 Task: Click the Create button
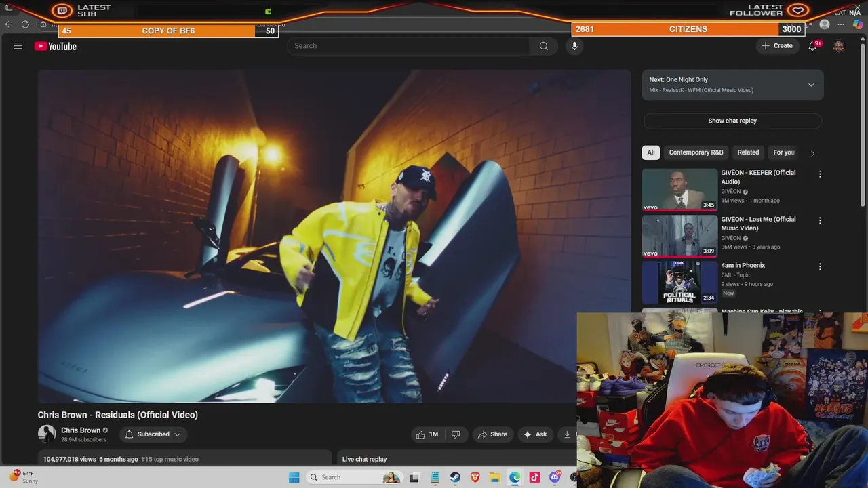(777, 46)
